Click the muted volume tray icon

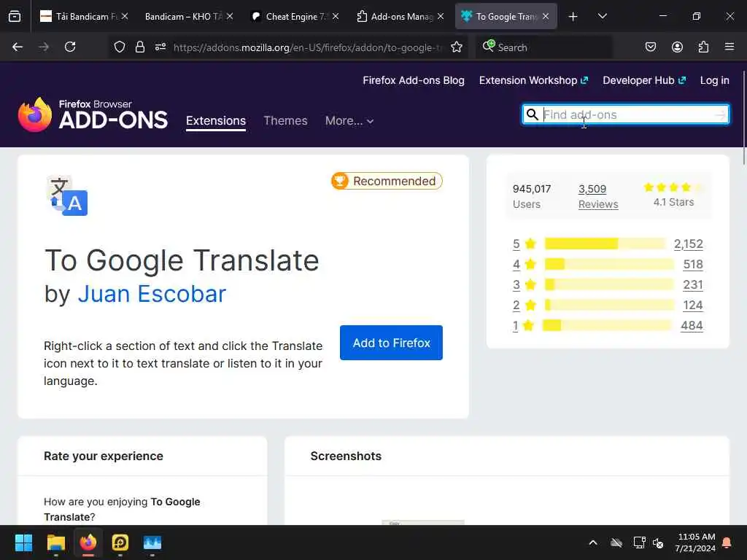tap(659, 542)
